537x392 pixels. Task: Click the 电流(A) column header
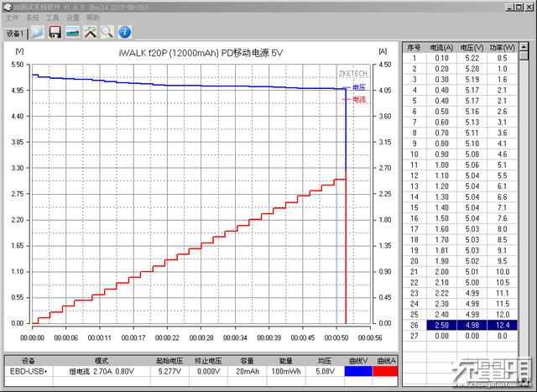tap(441, 48)
